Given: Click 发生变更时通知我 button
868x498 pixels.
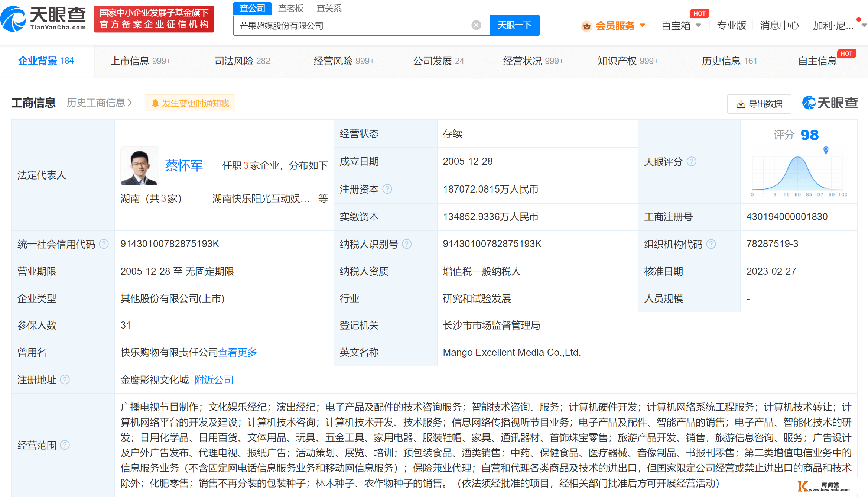Looking at the screenshot, I should pyautogui.click(x=190, y=103).
